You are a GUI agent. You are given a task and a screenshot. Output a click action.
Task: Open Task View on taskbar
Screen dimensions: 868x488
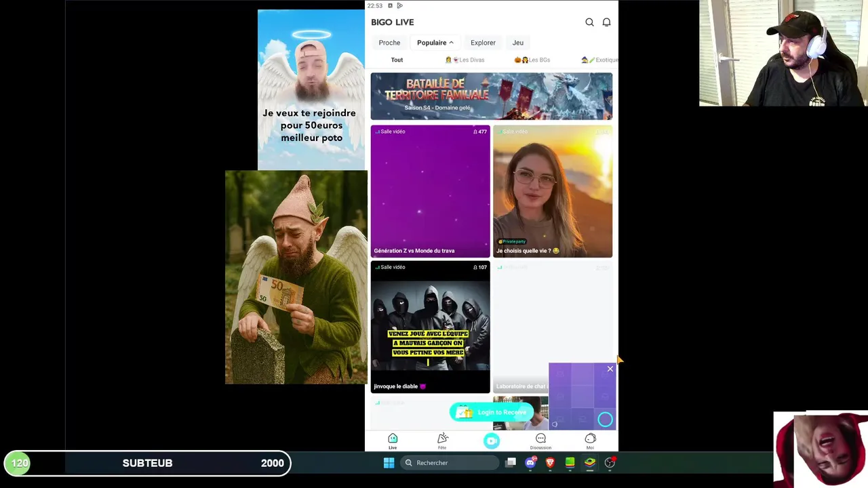[x=511, y=463]
